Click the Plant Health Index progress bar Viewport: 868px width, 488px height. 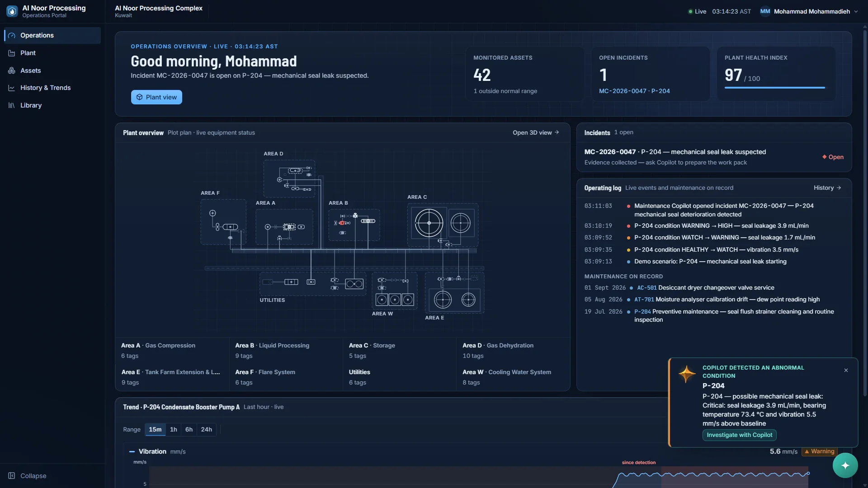pyautogui.click(x=774, y=88)
